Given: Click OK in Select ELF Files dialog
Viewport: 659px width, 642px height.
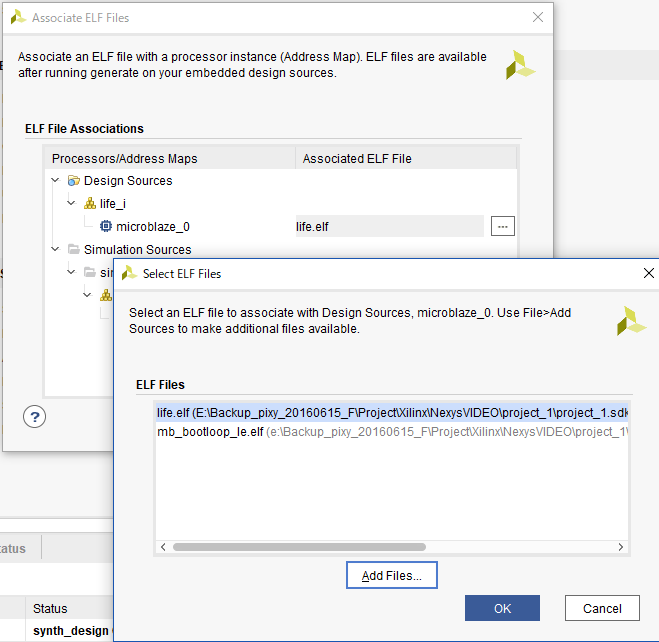Looking at the screenshot, I should (x=502, y=608).
